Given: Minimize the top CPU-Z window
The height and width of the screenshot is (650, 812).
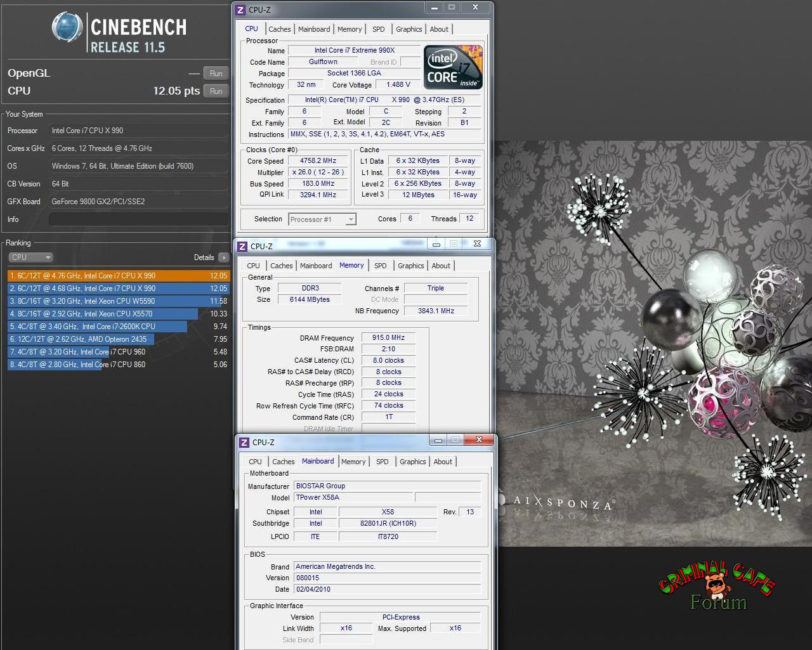Looking at the screenshot, I should 435,8.
